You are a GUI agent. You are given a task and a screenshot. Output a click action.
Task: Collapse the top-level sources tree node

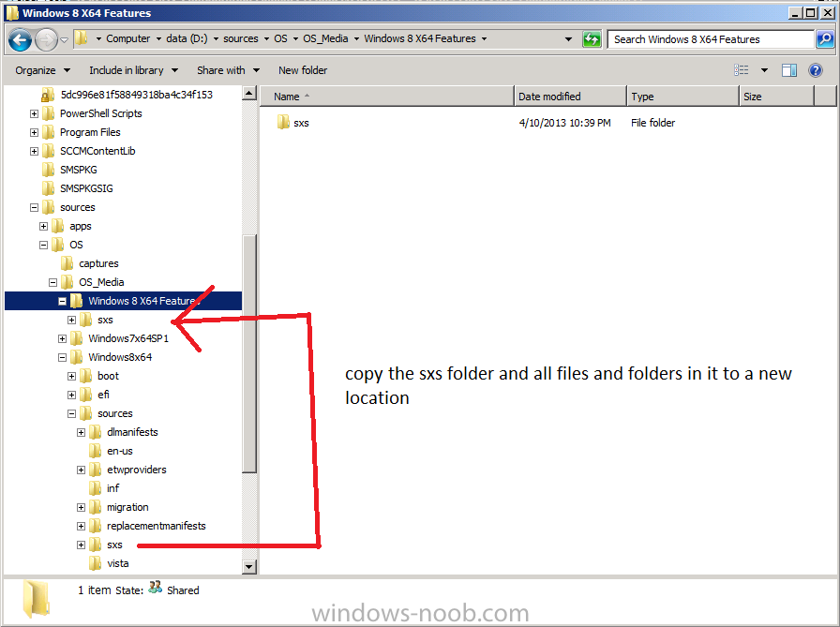click(35, 207)
